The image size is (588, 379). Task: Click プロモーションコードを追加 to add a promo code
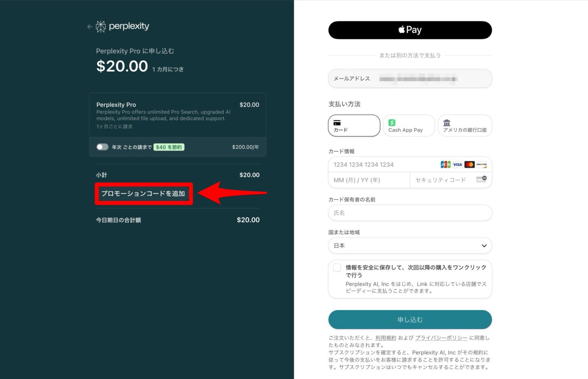coord(144,194)
